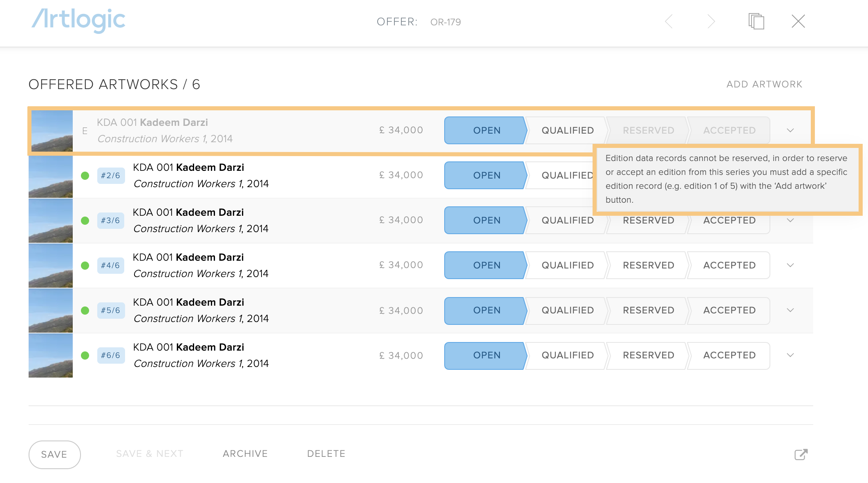The width and height of the screenshot is (868, 483).
Task: Click the #5/6 edition badge
Action: (111, 311)
